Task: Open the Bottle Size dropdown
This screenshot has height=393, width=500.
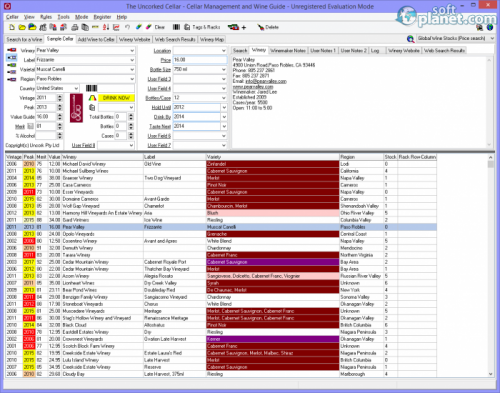Action: (224, 69)
